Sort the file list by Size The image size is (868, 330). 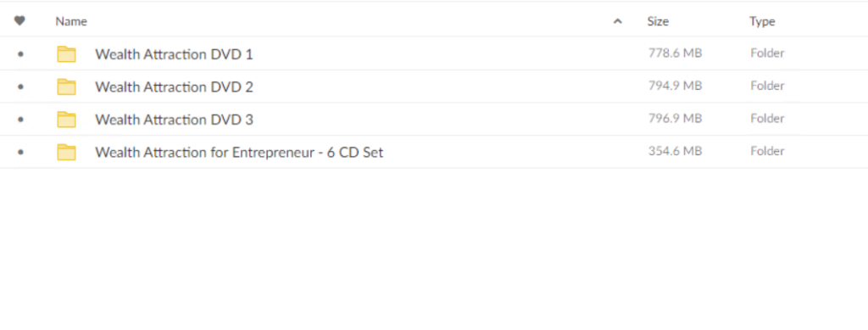[x=658, y=21]
